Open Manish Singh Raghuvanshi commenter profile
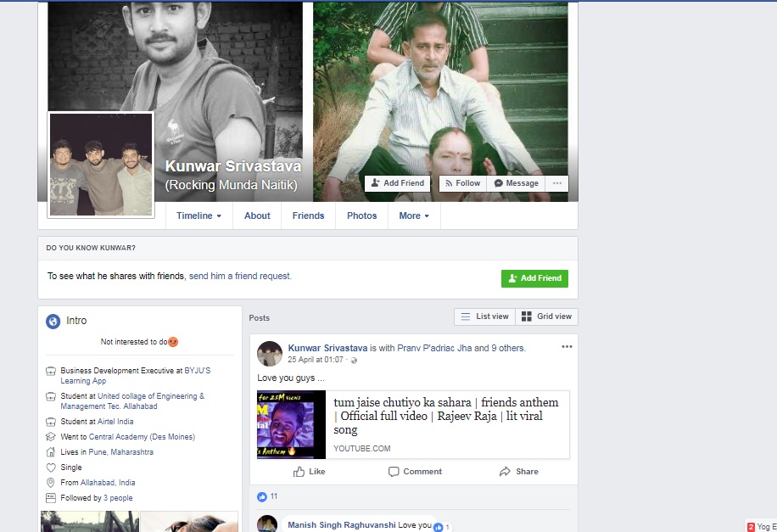This screenshot has height=532, width=777. 342,524
